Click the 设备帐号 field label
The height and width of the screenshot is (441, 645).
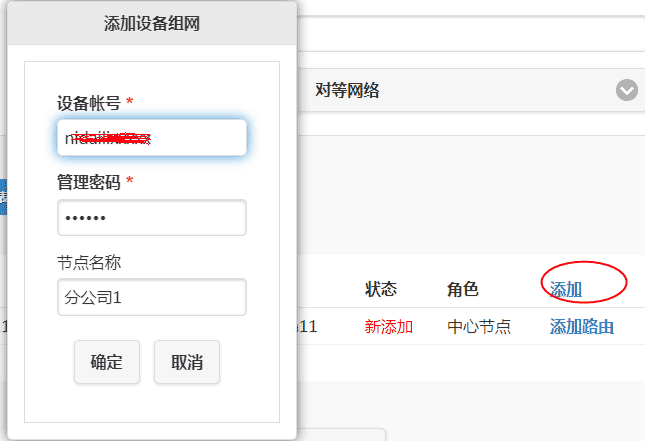[x=89, y=103]
